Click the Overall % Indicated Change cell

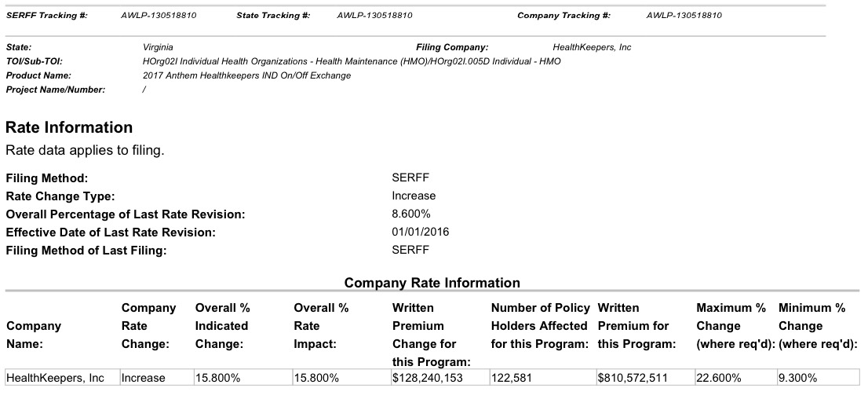click(x=218, y=378)
